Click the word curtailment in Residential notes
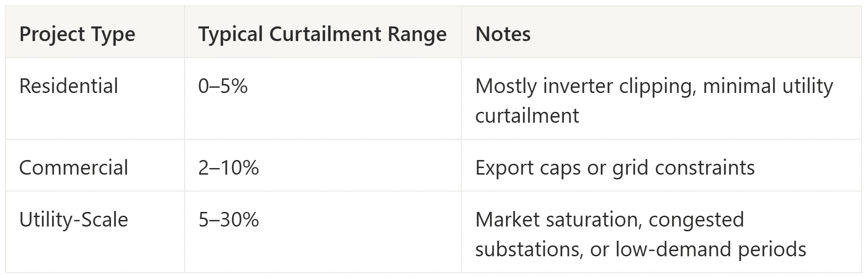This screenshot has width=868, height=278. click(527, 116)
